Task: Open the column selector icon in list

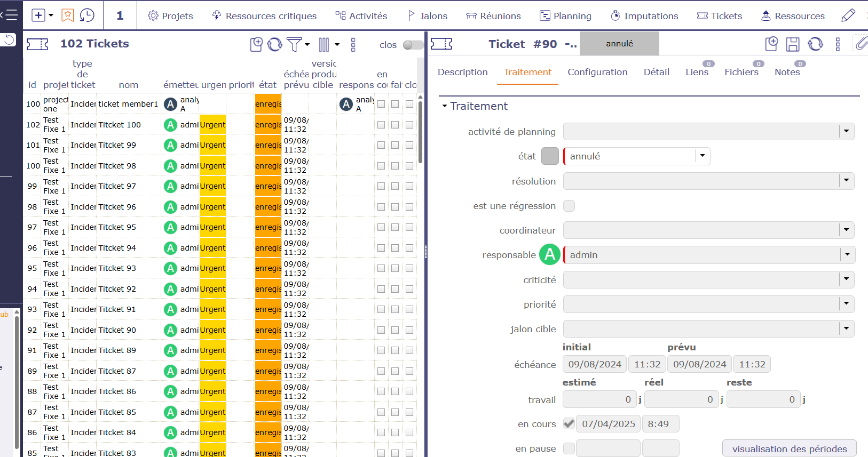Action: pyautogui.click(x=324, y=45)
